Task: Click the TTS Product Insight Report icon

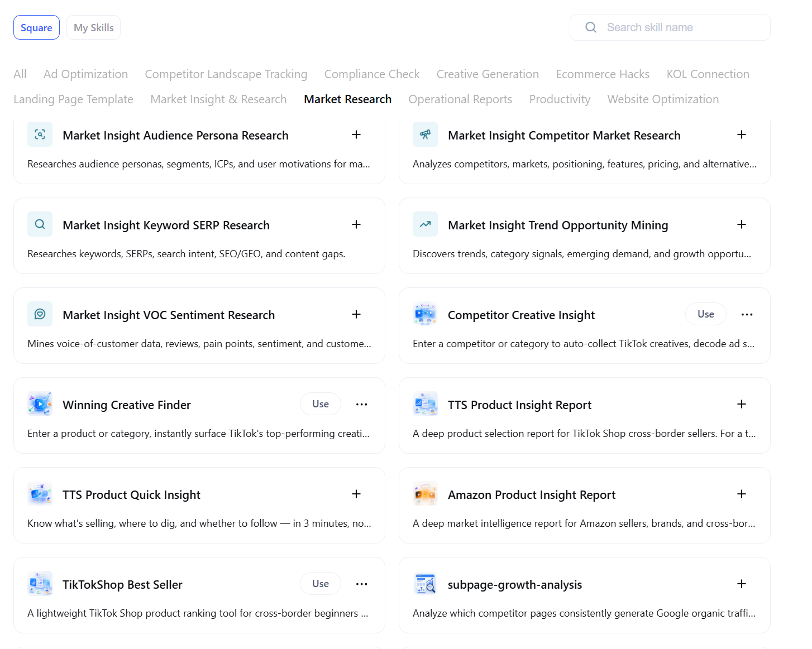Action: [425, 404]
